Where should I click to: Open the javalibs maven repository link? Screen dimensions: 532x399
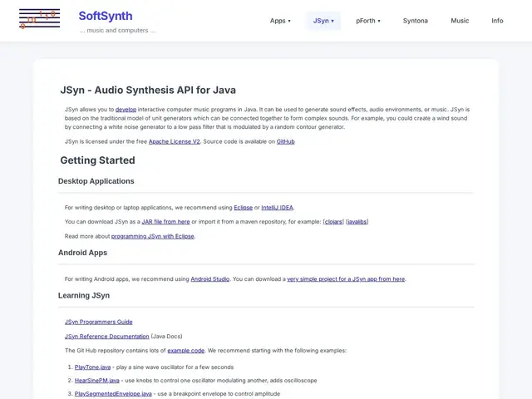coord(357,222)
